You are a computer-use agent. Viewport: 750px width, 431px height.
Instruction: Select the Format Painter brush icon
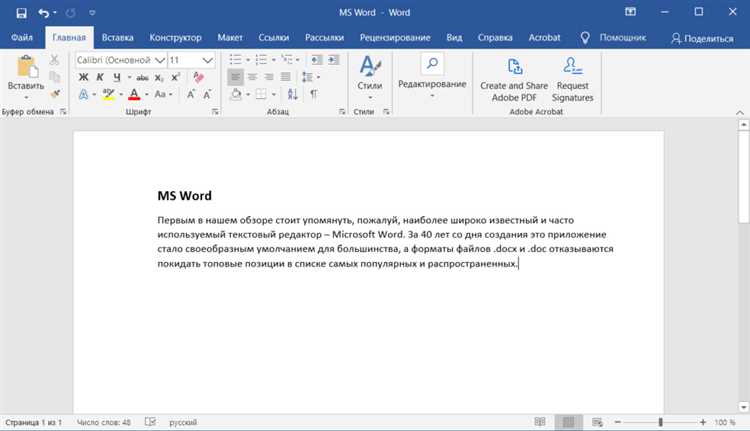click(x=55, y=93)
